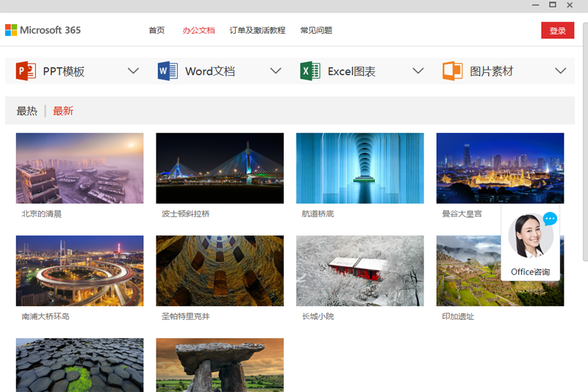
Task: Open the 北京的清晨 image thumbnail
Action: point(79,168)
